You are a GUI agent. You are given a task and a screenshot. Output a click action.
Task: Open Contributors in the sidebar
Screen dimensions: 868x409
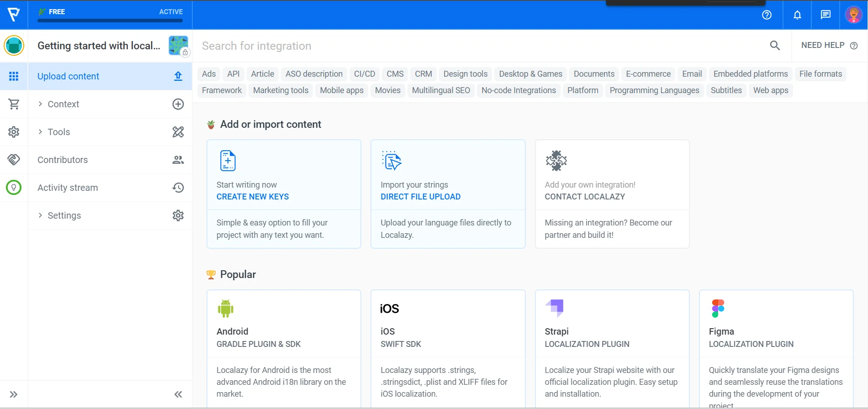pyautogui.click(x=110, y=160)
